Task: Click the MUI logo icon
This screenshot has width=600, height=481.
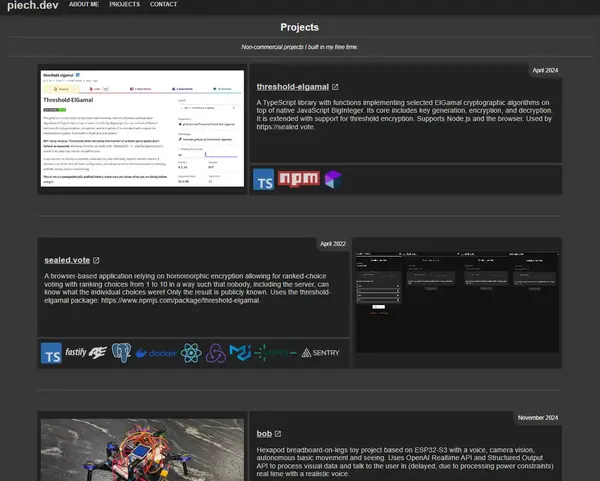Action: pyautogui.click(x=239, y=353)
